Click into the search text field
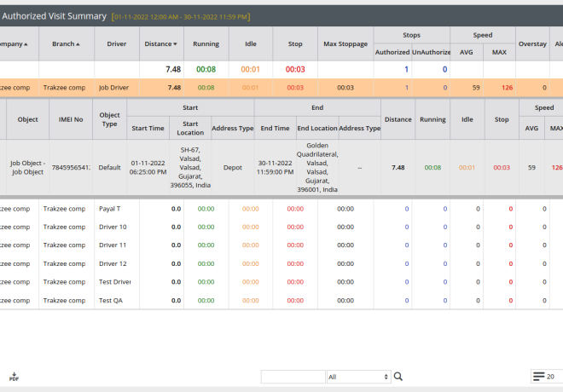 [x=293, y=377]
